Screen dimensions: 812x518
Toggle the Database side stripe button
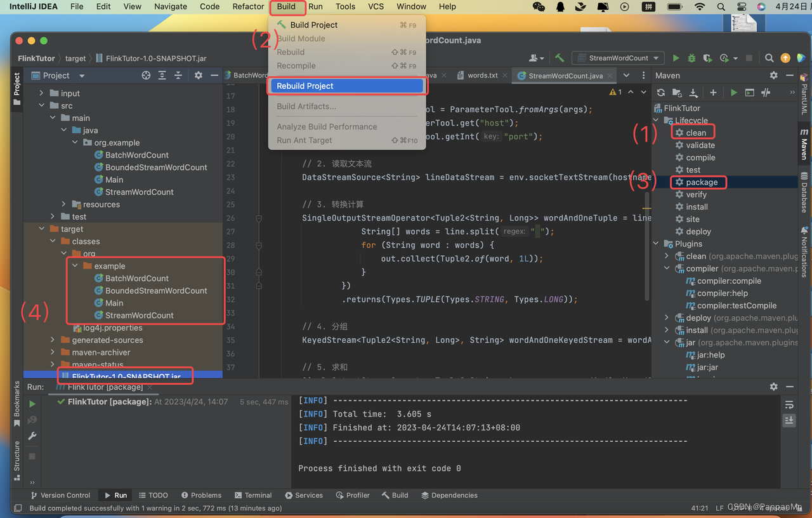(x=804, y=193)
